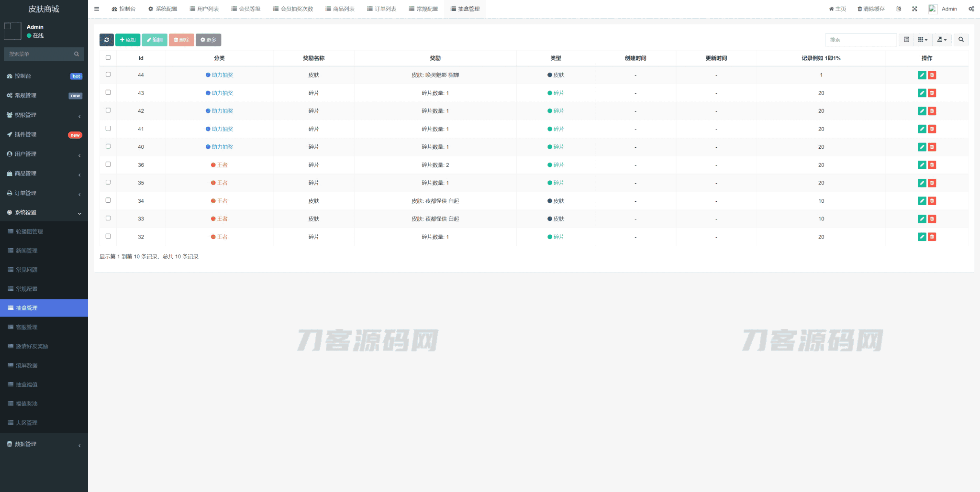980x492 pixels.
Task: Click red delete icon for row 36
Action: pos(932,165)
